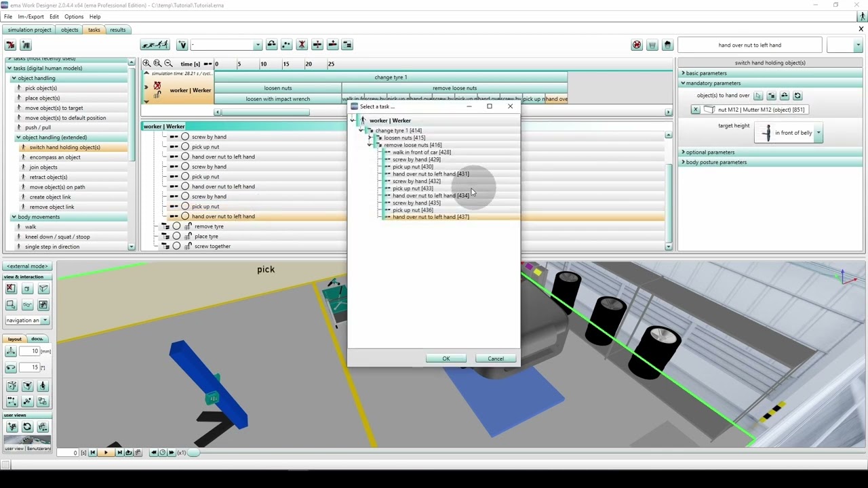This screenshot has height=488, width=868.
Task: Click the red-crossed view icon in view & interaction
Action: [11, 289]
